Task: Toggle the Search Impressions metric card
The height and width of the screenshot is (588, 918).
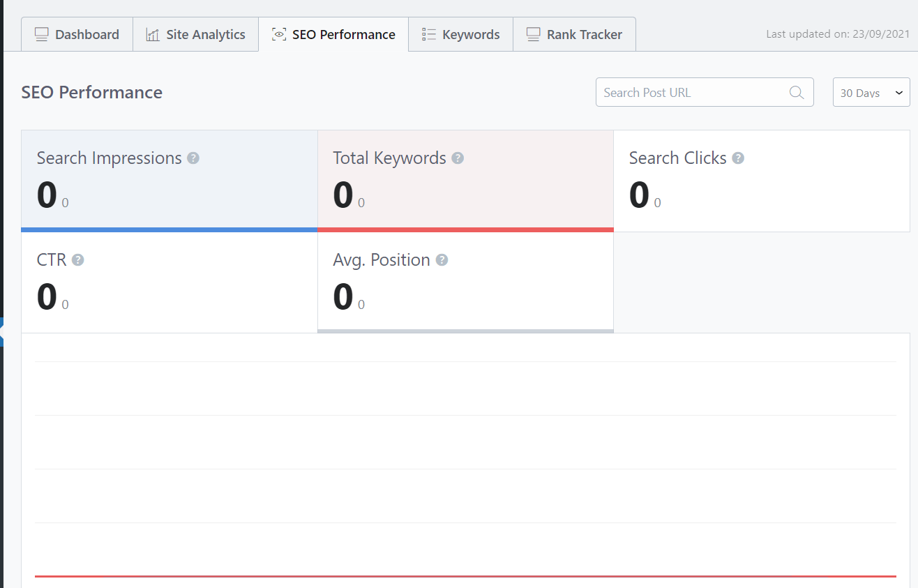Action: coord(170,181)
